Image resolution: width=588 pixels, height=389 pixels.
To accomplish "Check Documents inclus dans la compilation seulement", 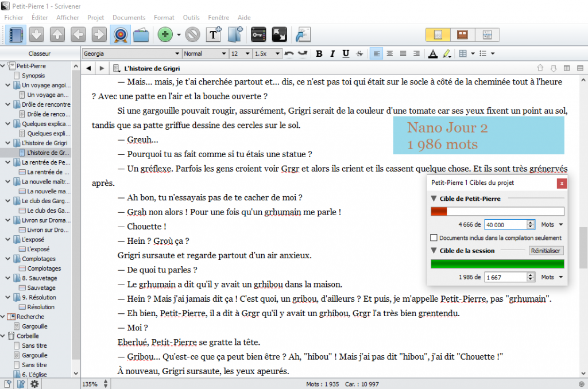I will (x=434, y=238).
